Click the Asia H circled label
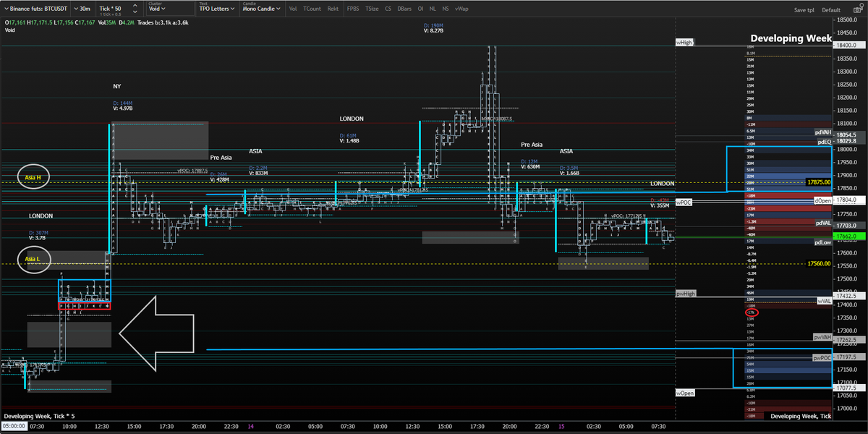868x434 pixels. point(34,177)
